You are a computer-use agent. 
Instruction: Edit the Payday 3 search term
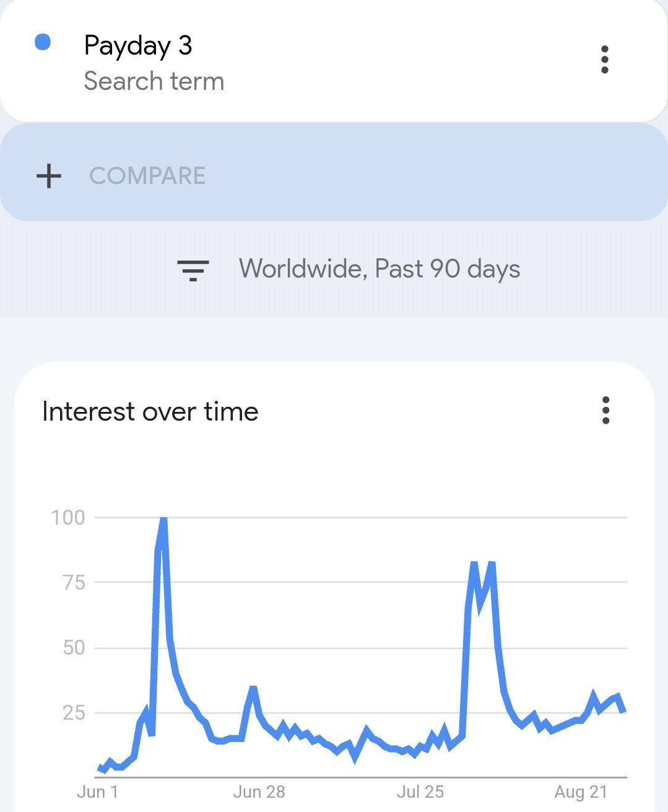[x=138, y=46]
